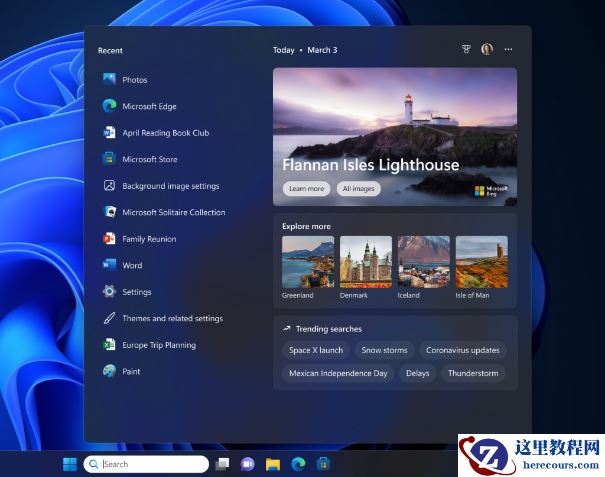
Task: Open the Settings gear icon in Recent list
Action: [109, 291]
